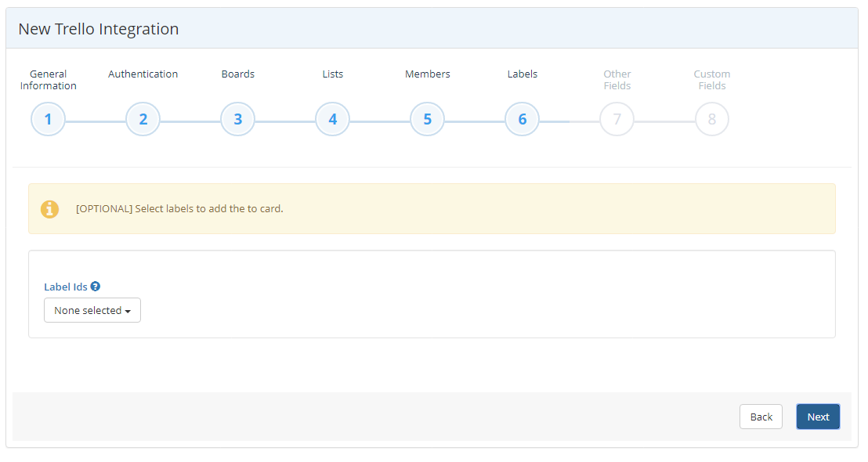The width and height of the screenshot is (868, 462).
Task: Click the Back button
Action: 761,416
